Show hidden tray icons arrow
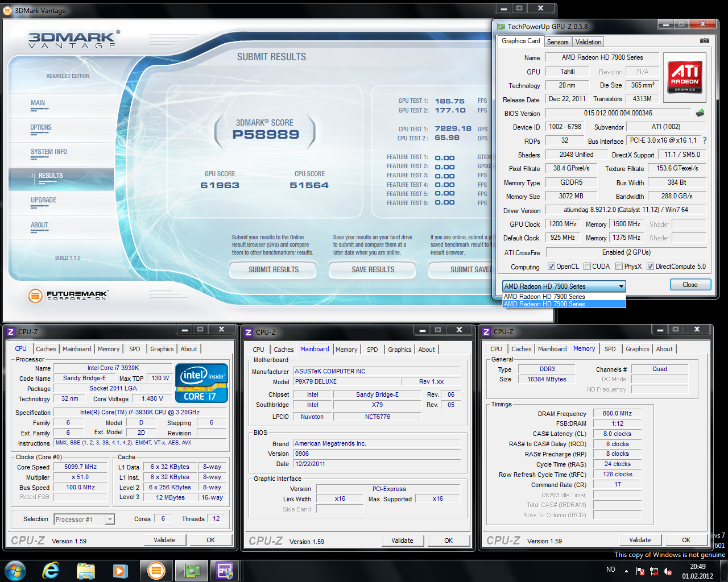 coord(626,571)
